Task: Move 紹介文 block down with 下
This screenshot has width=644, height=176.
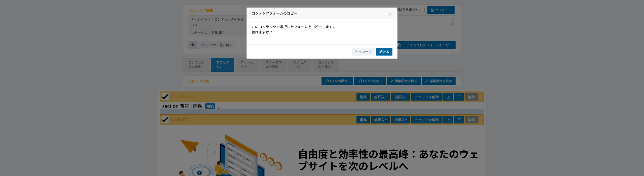Action: (459, 120)
